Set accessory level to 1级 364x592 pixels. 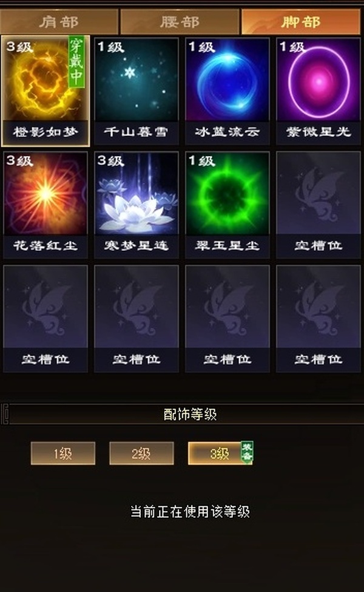coord(63,453)
